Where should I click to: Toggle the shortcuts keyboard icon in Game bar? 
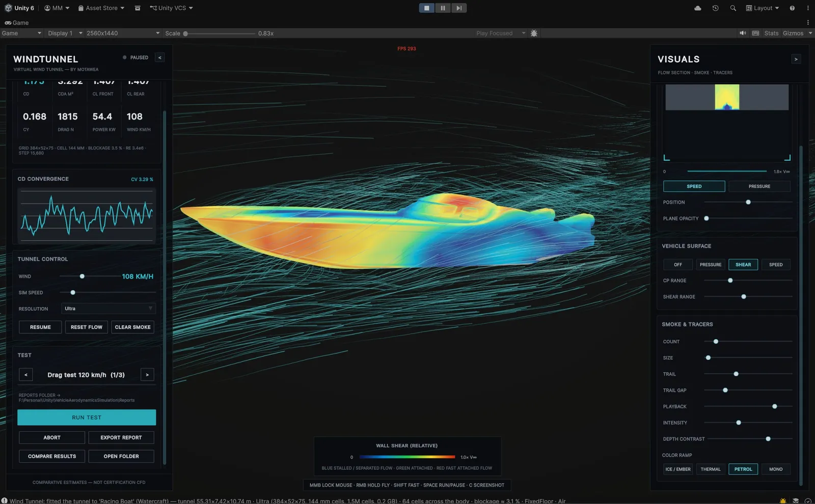pos(755,33)
